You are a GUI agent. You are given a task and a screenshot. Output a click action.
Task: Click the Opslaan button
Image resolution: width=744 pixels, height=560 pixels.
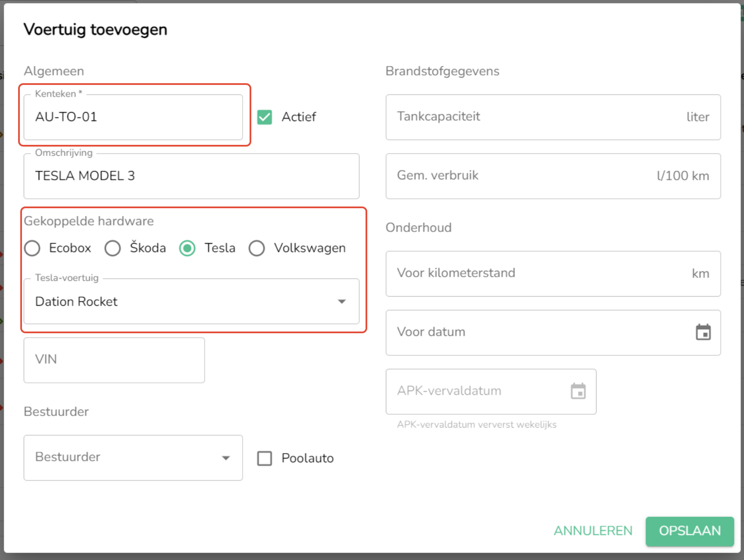[x=689, y=531]
